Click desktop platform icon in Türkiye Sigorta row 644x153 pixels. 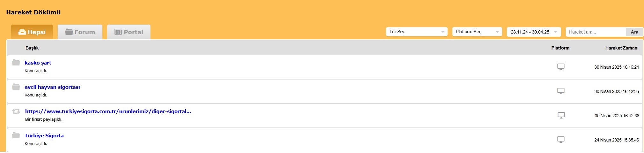click(561, 140)
